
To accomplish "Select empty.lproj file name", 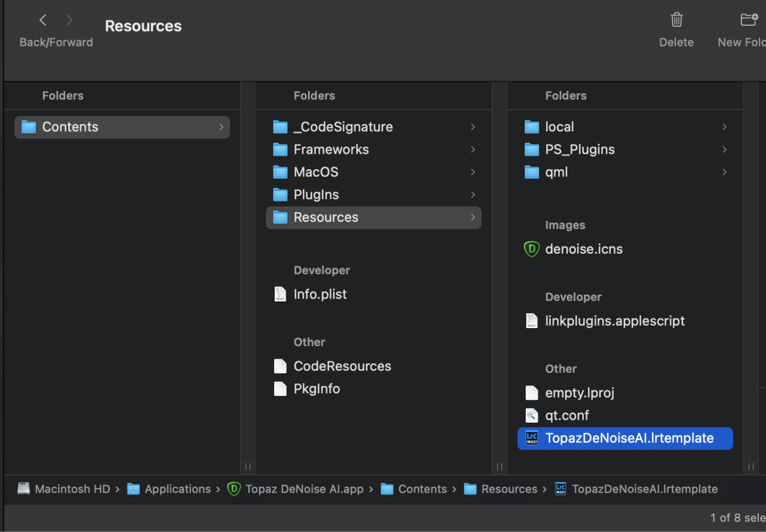I will tap(580, 393).
